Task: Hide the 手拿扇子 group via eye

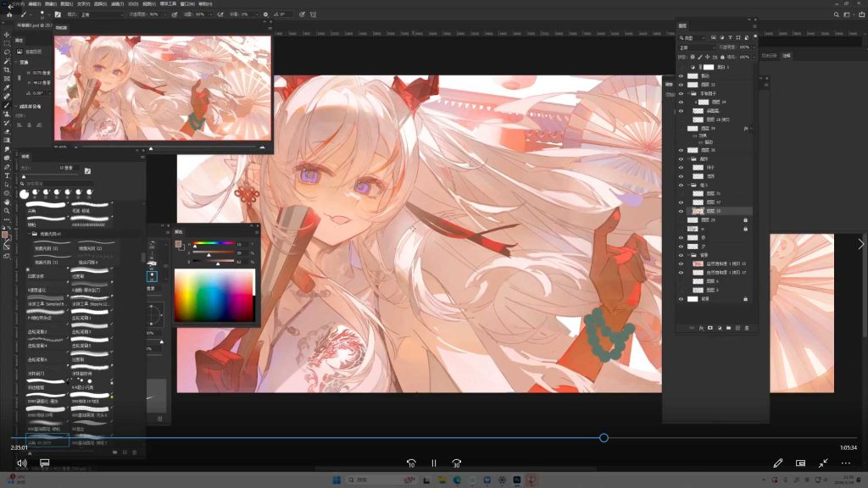Action: pos(681,93)
